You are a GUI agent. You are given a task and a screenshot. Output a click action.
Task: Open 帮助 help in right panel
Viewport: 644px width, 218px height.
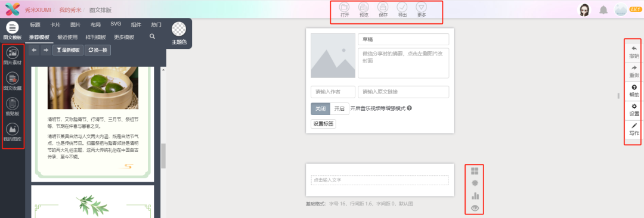click(x=634, y=91)
